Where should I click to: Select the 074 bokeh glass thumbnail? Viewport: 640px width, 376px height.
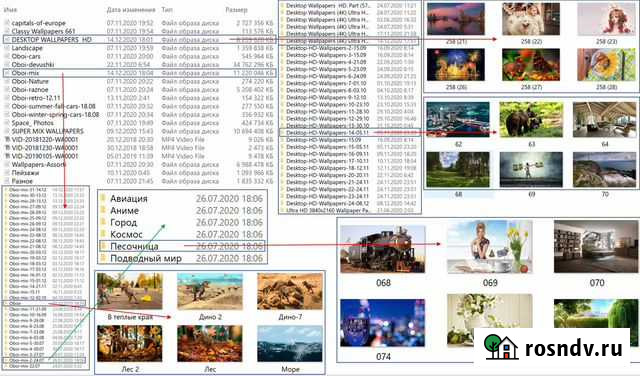click(383, 323)
